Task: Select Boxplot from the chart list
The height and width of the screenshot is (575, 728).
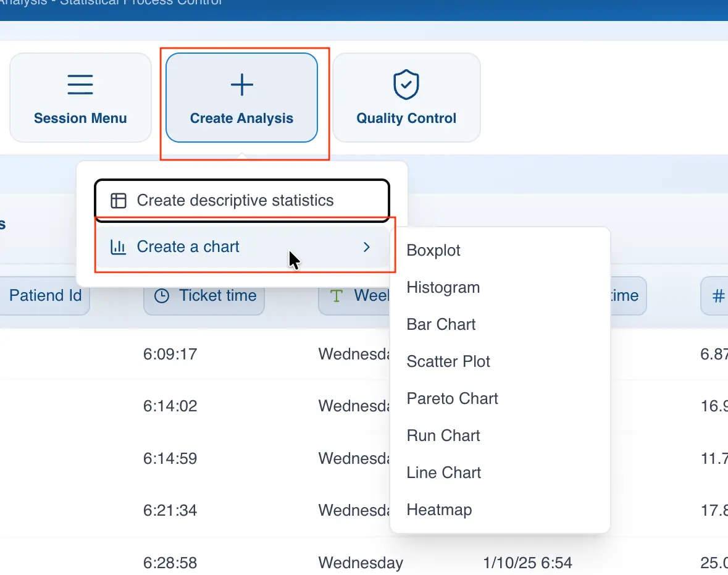Action: (433, 250)
